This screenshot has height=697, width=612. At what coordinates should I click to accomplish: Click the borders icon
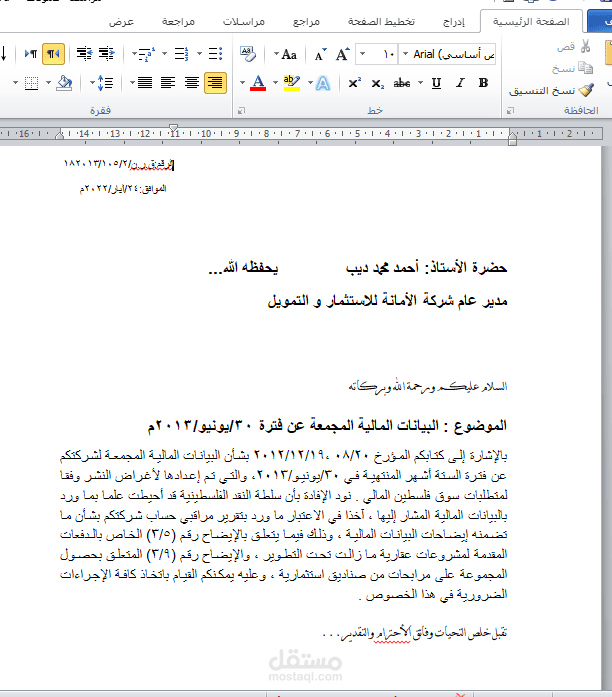click(31, 83)
